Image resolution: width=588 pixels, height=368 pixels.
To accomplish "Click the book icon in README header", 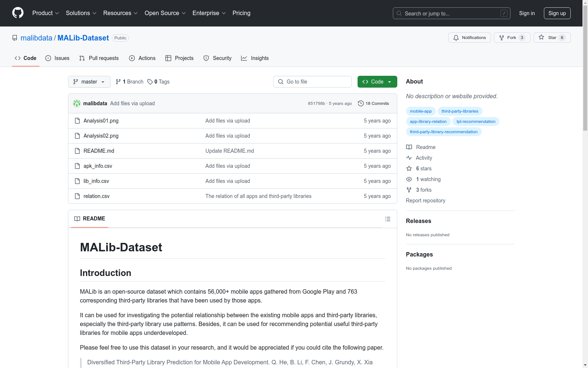I will point(77,219).
